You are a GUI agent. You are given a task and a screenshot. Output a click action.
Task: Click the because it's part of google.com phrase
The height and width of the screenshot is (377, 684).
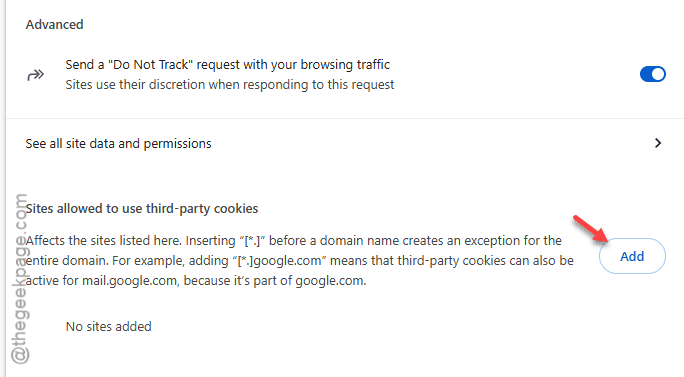point(275,281)
